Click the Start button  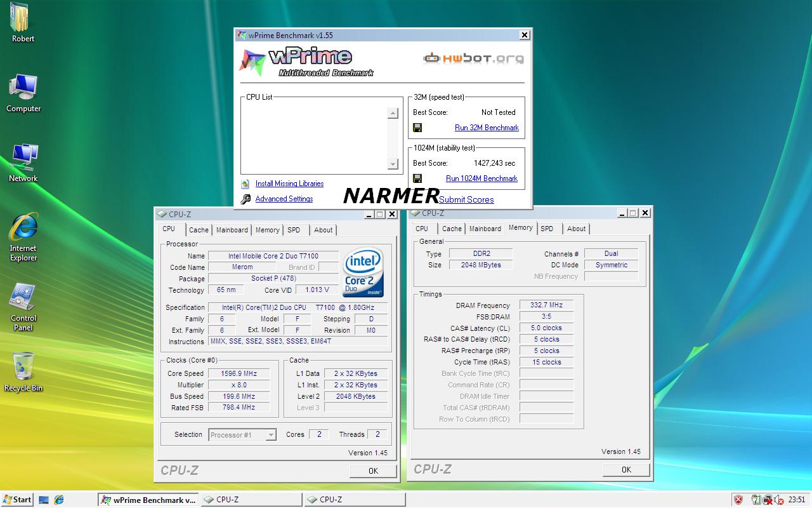pyautogui.click(x=17, y=500)
